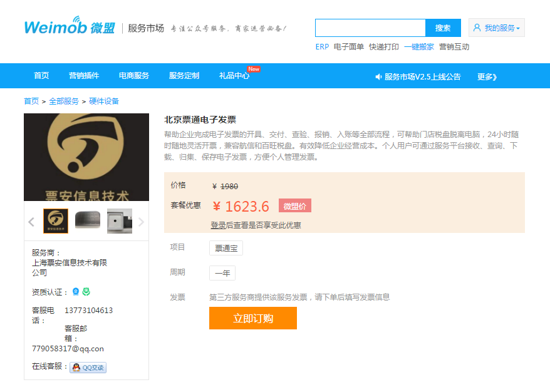The image size is (550, 392).
Task: Click the blue certification badge icon
Action: tap(75, 292)
